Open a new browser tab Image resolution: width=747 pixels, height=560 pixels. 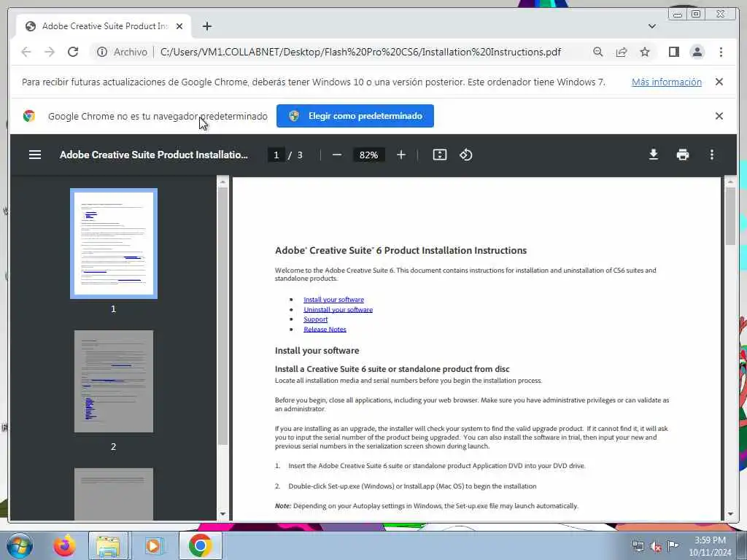[206, 26]
